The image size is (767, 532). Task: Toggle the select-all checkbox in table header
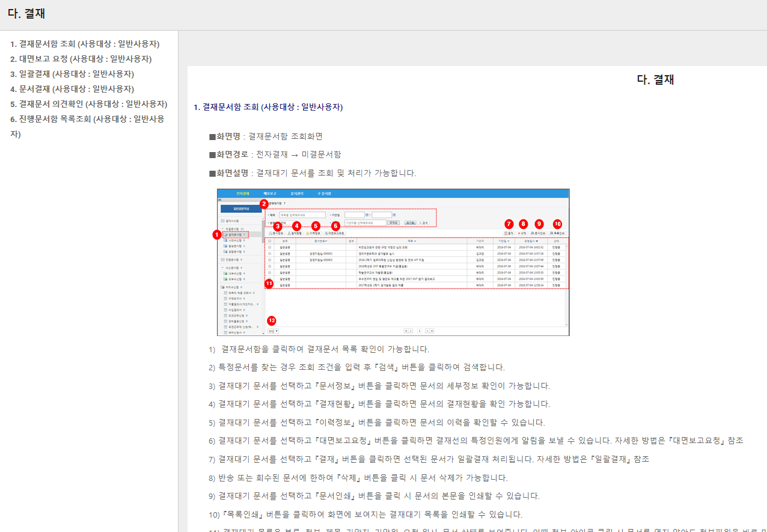pyautogui.click(x=270, y=241)
